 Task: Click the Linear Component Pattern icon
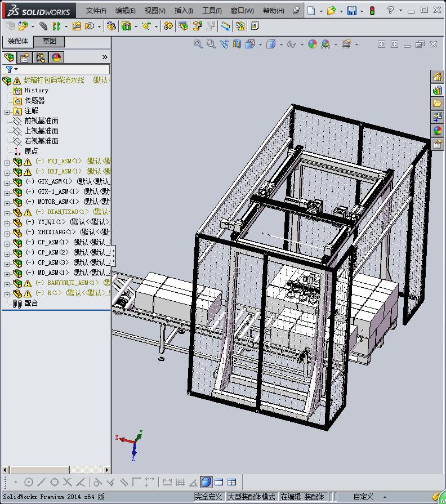pyautogui.click(x=56, y=26)
